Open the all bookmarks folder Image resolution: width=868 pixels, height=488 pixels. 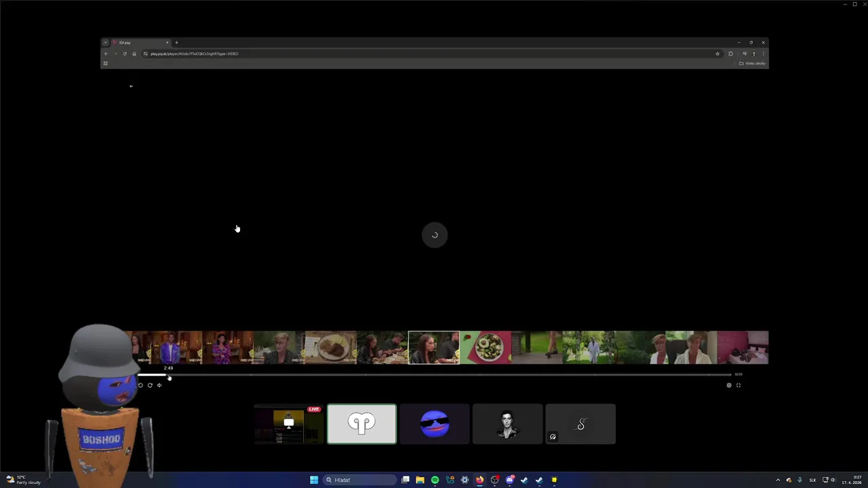tap(753, 63)
